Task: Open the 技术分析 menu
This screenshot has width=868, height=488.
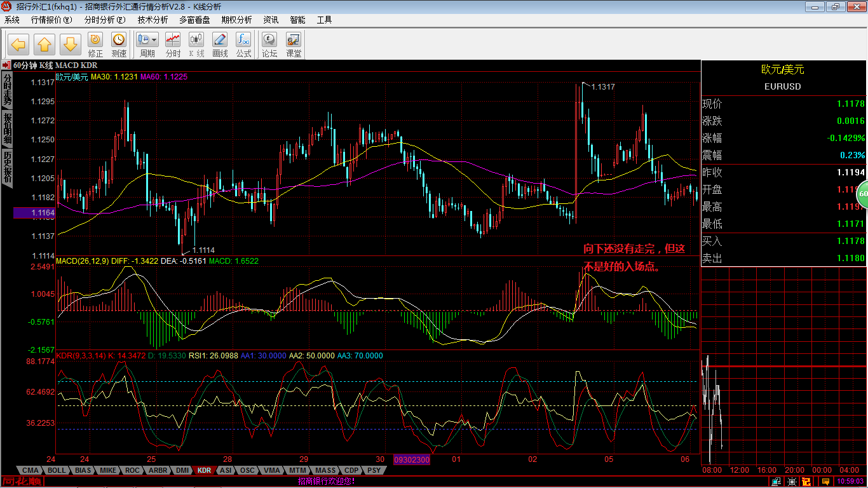Action: [153, 20]
